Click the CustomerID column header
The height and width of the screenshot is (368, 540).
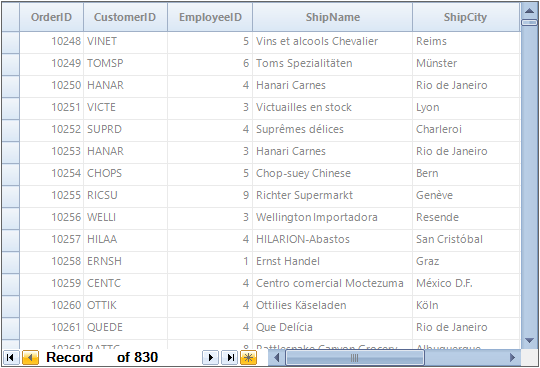125,17
